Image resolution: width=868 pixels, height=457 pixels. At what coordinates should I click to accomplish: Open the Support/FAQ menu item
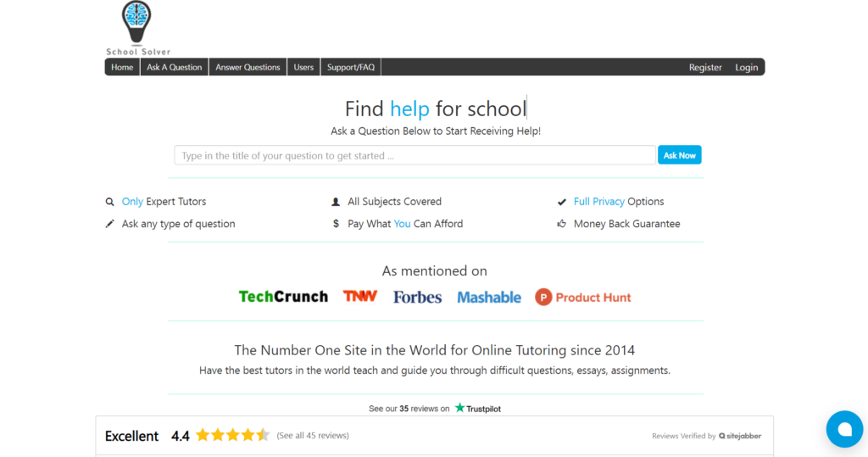(350, 67)
